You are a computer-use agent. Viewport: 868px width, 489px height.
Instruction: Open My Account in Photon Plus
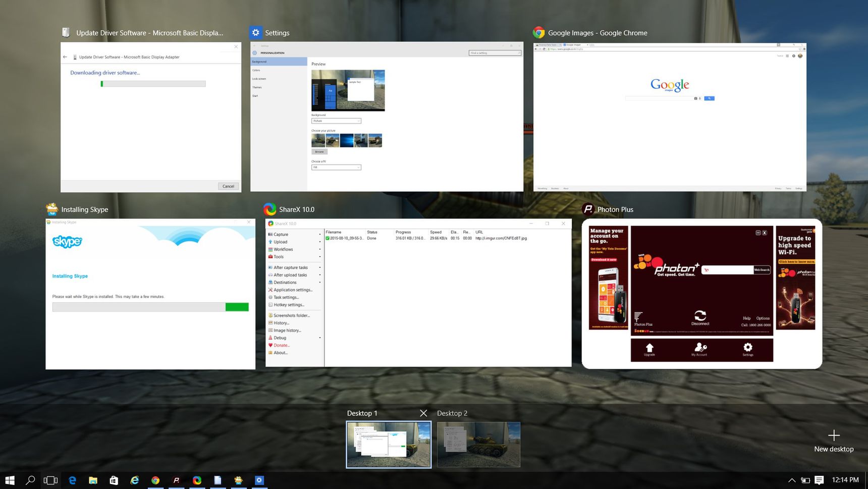pos(699,348)
